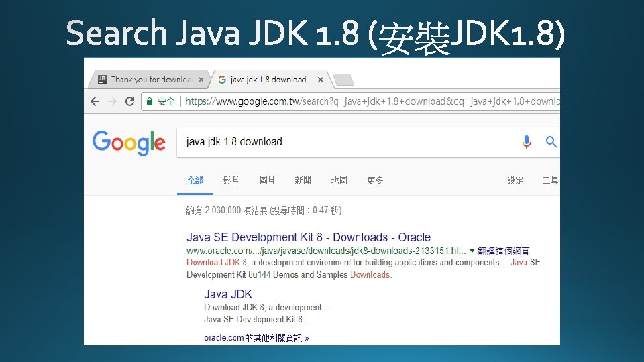The height and width of the screenshot is (362, 644).
Task: Click the 翻譯這個網頁 translate link
Action: click(504, 251)
